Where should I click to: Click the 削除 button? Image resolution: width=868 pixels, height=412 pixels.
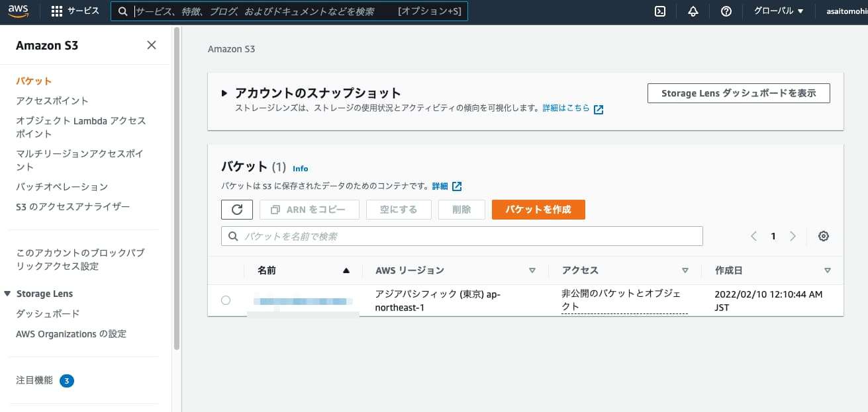[461, 210]
